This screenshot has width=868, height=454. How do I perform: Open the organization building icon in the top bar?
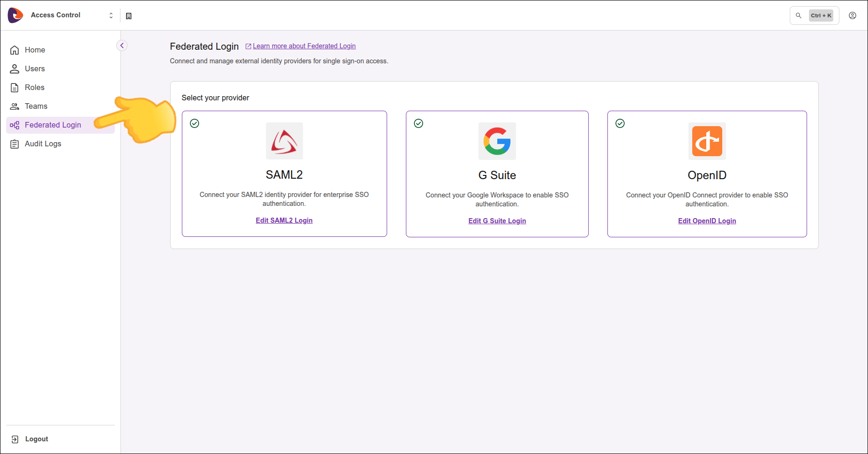click(129, 15)
